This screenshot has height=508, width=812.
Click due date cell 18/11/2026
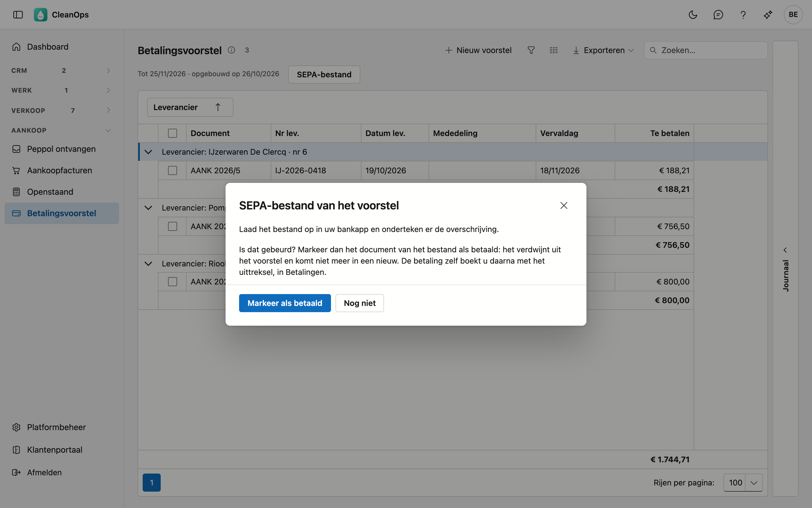(x=575, y=170)
